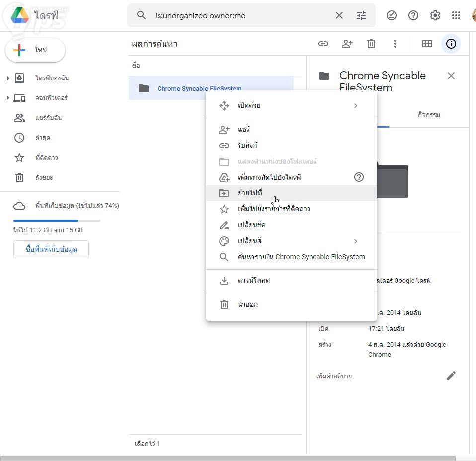
Task: Choose นำออก in context menu
Action: coord(292,304)
